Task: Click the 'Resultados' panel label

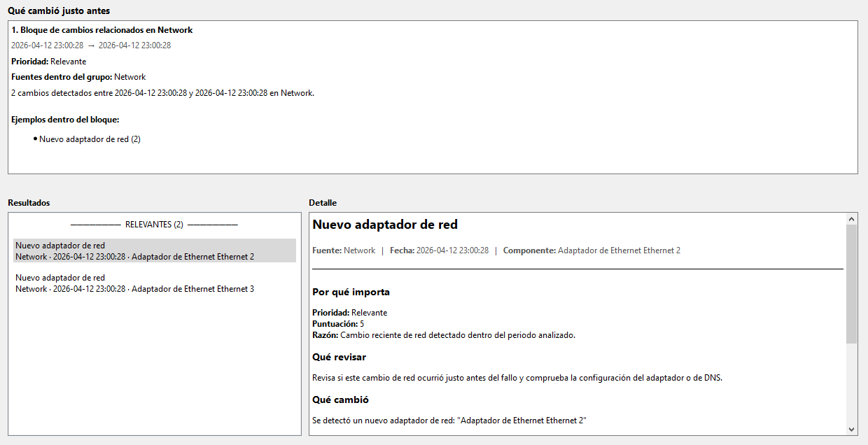Action: click(x=29, y=203)
